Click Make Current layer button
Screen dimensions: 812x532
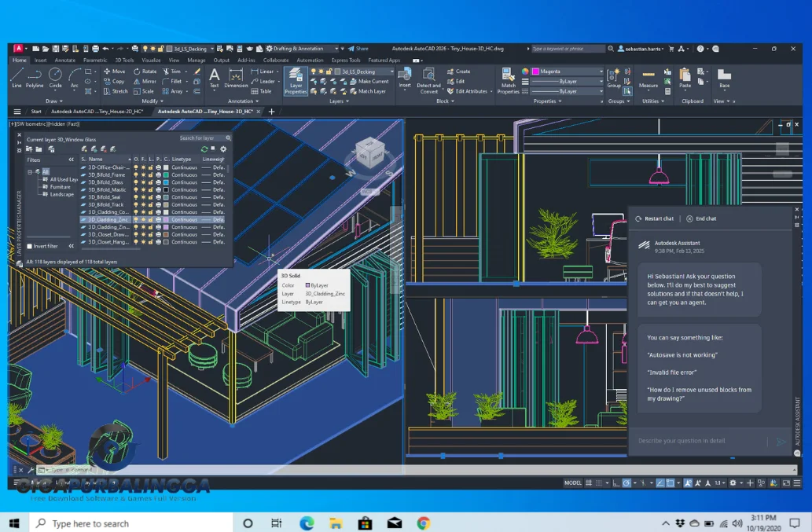pos(369,81)
